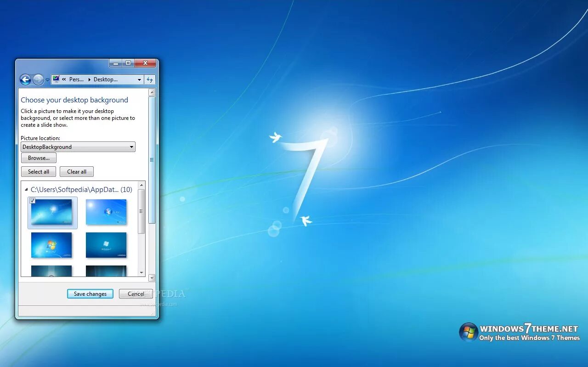
Task: Pick the teal wallpaper with the white Windows logo
Action: point(106,245)
